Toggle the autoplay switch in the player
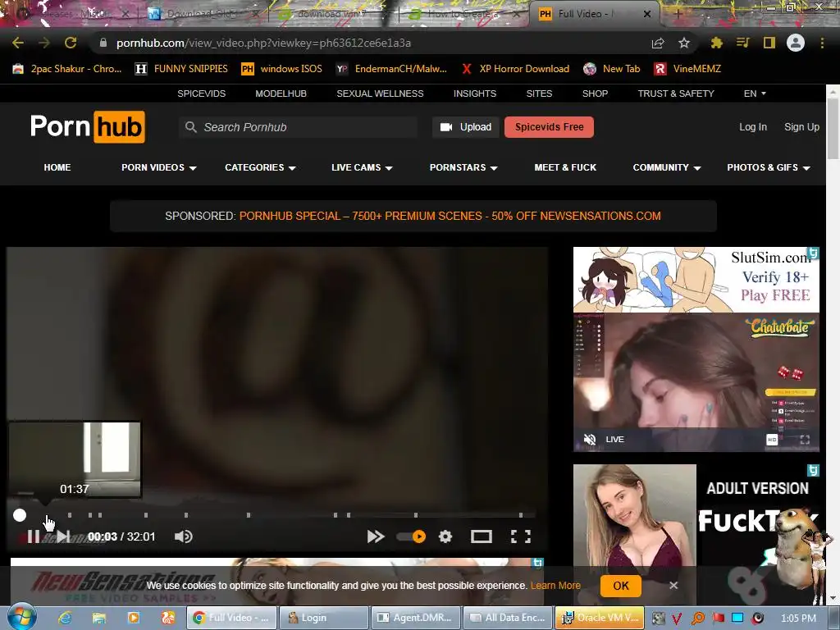Image resolution: width=840 pixels, height=630 pixels. pyautogui.click(x=412, y=536)
